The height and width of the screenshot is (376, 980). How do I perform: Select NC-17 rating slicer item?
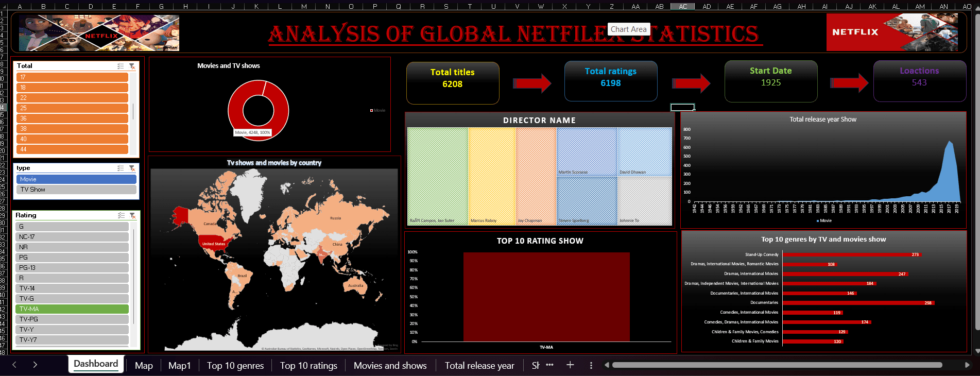pos(72,237)
